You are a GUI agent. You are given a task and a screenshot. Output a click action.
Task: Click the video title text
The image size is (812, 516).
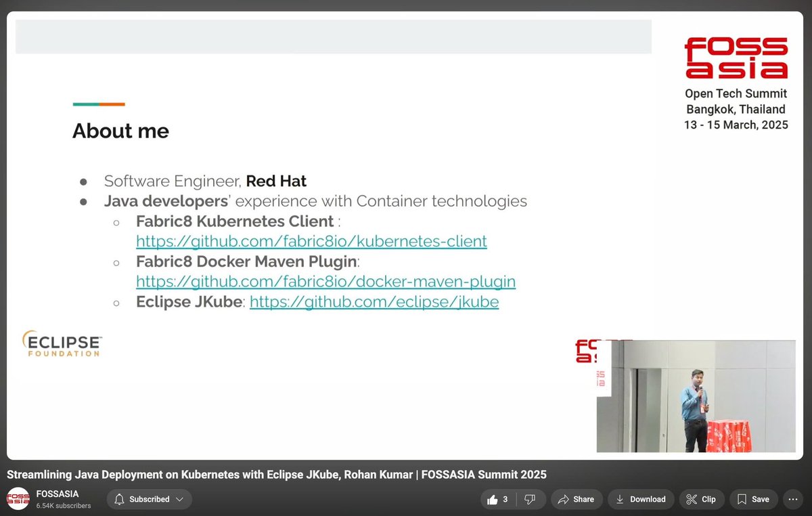(x=277, y=474)
